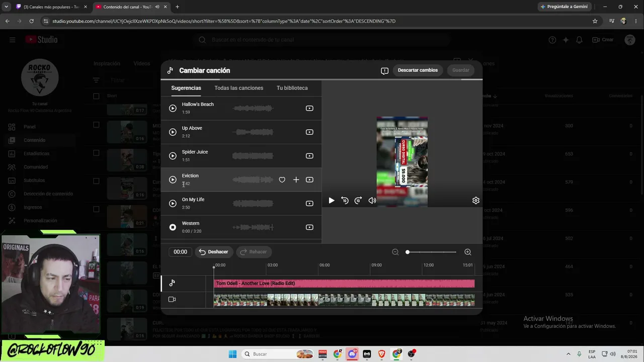The height and width of the screenshot is (362, 644).
Task: Select the On My Life song title
Action: point(193,200)
